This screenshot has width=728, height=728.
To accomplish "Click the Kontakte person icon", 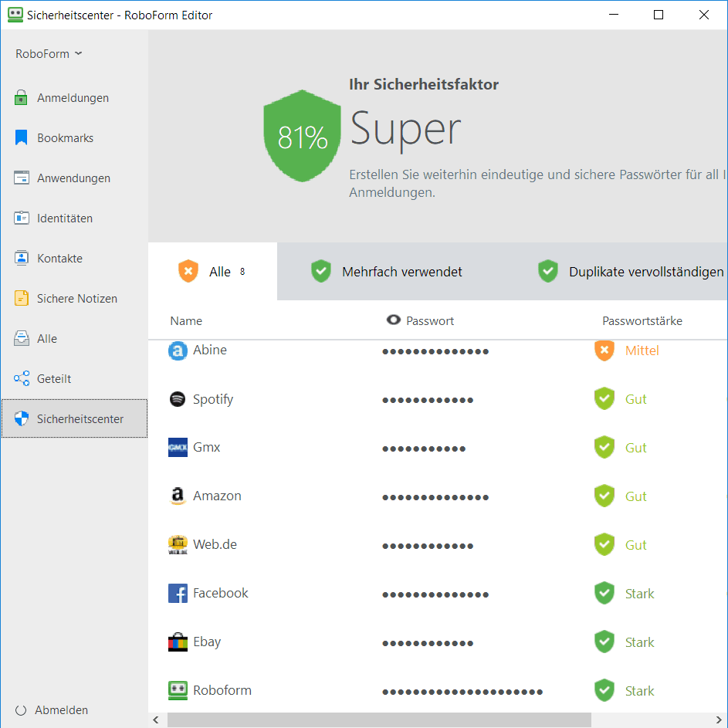I will 22,258.
